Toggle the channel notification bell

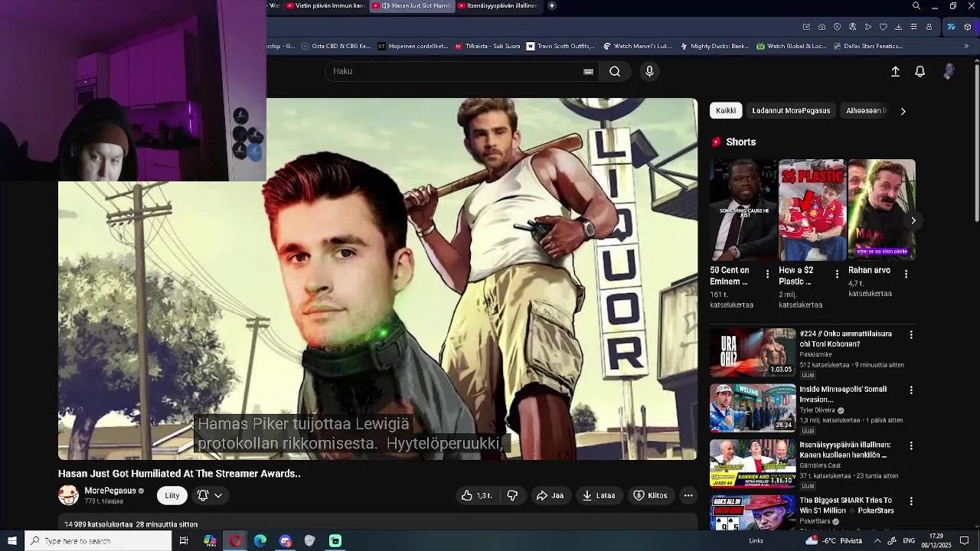[x=203, y=495]
